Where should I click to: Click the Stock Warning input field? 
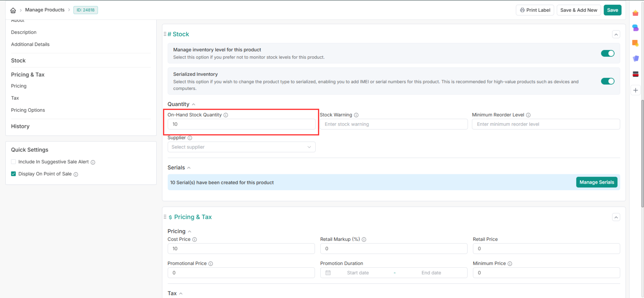pyautogui.click(x=394, y=124)
